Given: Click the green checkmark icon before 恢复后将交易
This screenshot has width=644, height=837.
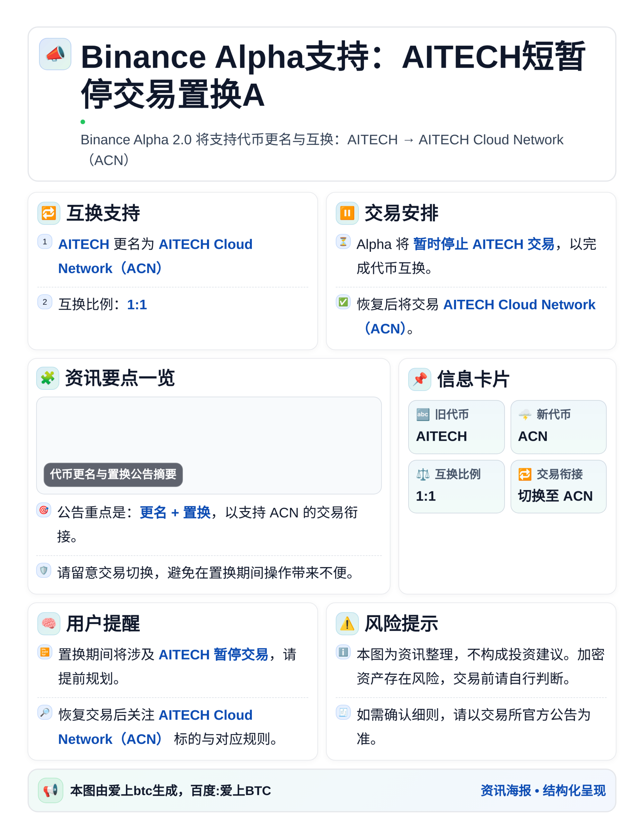Looking at the screenshot, I should [343, 302].
